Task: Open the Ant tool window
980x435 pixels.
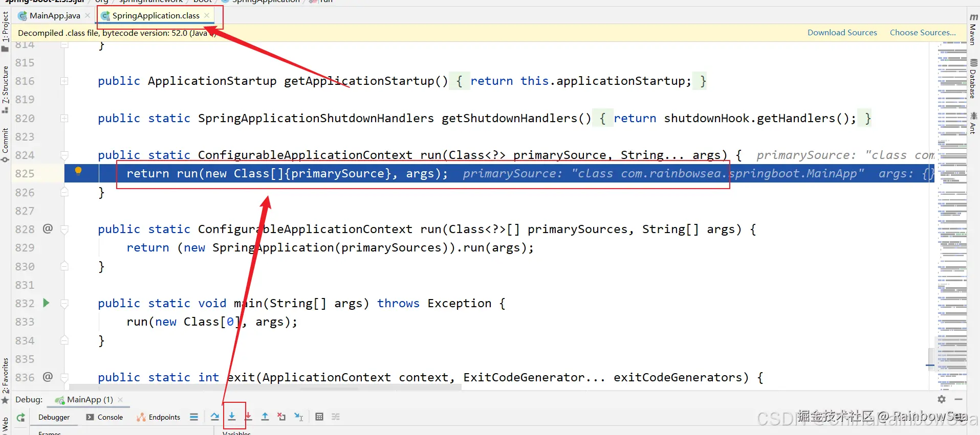Action: (x=973, y=123)
